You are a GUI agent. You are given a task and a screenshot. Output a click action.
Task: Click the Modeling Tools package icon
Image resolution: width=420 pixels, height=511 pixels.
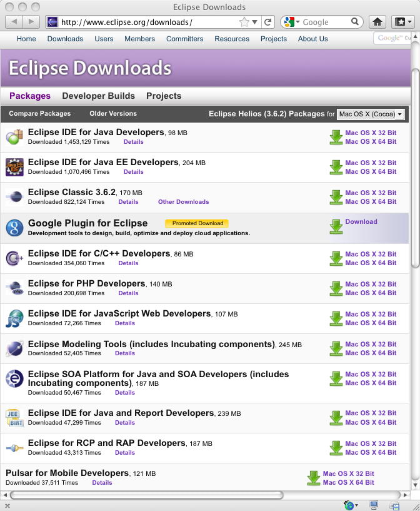[14, 348]
